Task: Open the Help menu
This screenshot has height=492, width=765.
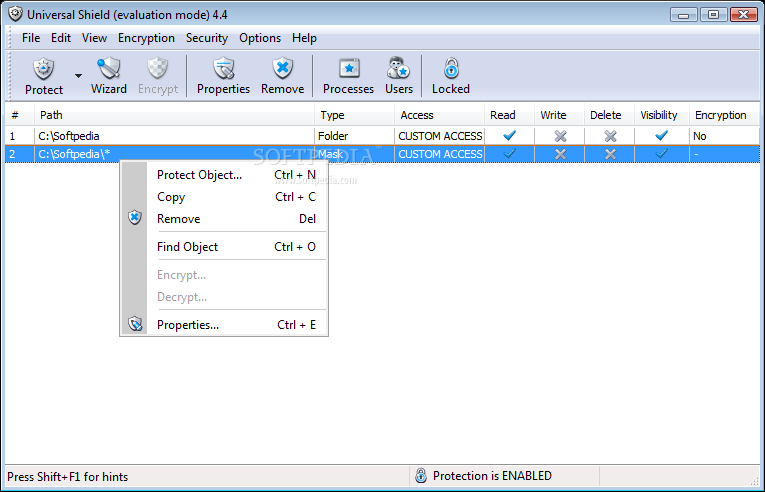Action: [304, 38]
